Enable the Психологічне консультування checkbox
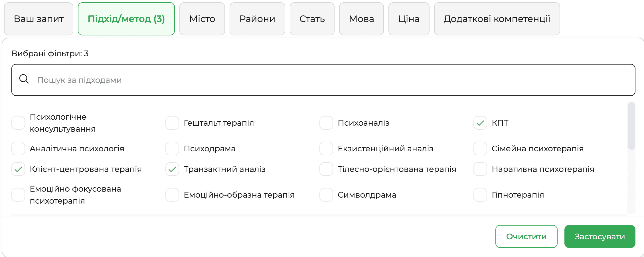This screenshot has width=644, height=257. pos(18,123)
